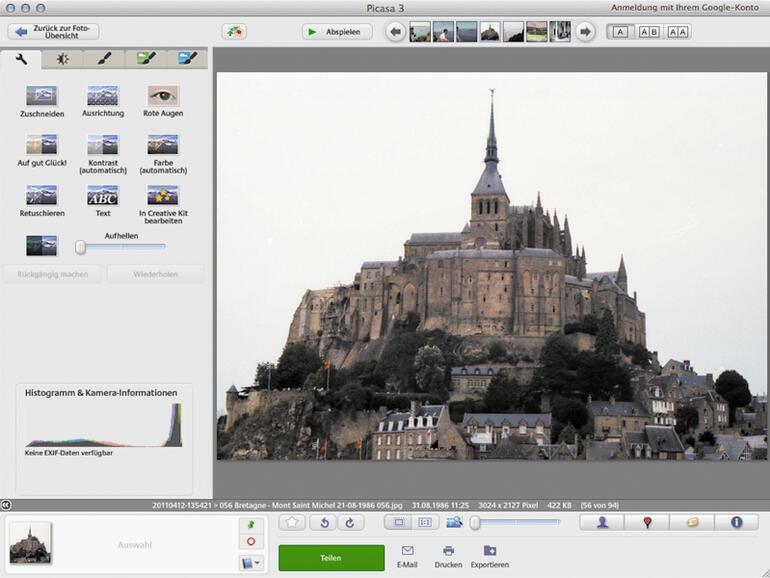
Task: Select the Zuschneiden crop tool
Action: [x=41, y=97]
